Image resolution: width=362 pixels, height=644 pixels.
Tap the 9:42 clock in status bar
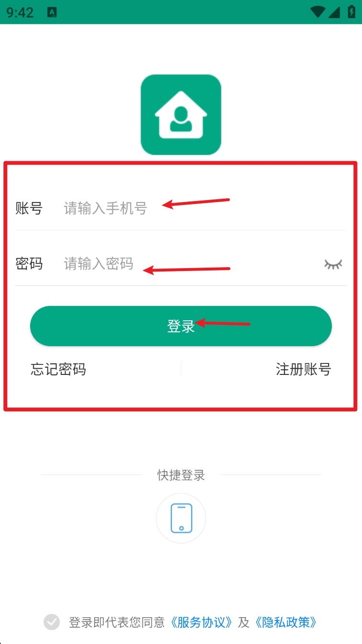tap(20, 12)
